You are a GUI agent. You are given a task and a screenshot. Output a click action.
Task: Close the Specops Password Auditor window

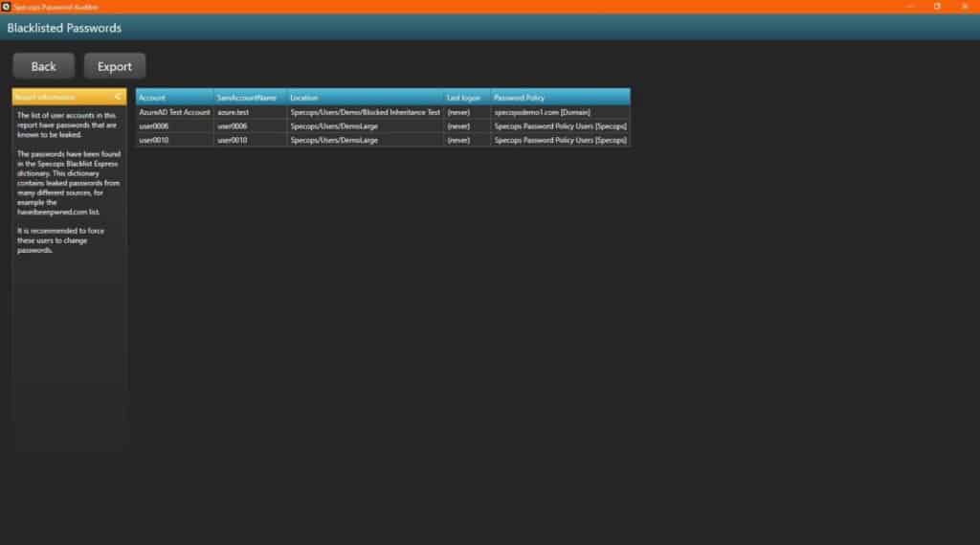[965, 7]
